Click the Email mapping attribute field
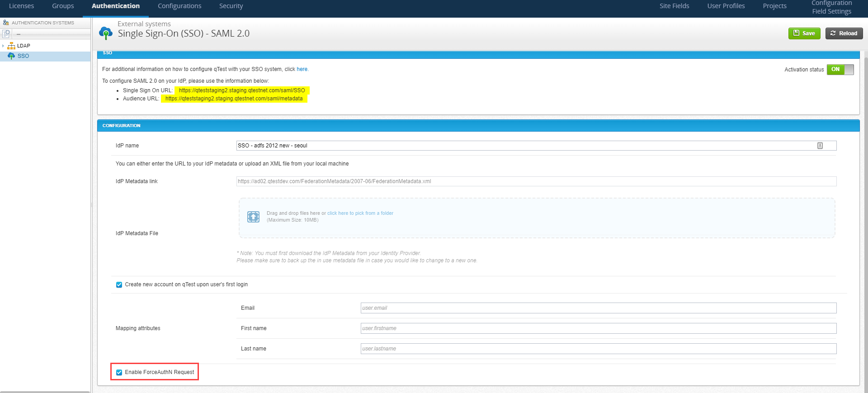This screenshot has width=868, height=393. tap(598, 308)
